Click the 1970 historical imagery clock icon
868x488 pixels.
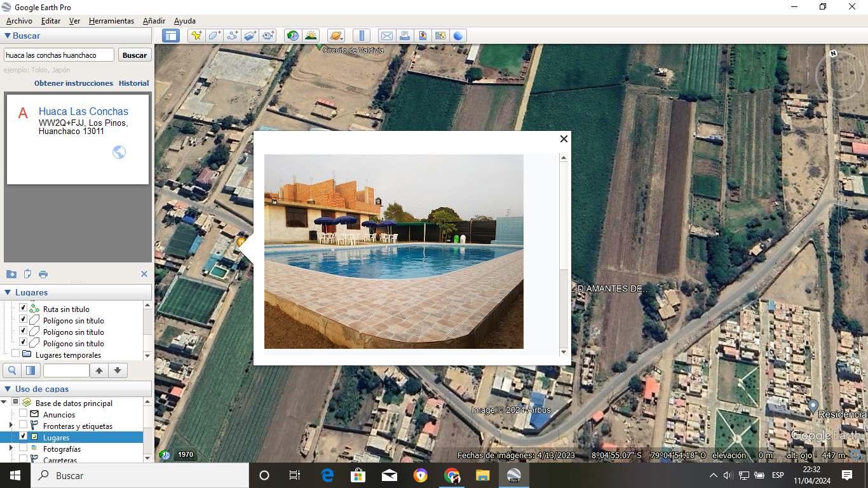[165, 455]
